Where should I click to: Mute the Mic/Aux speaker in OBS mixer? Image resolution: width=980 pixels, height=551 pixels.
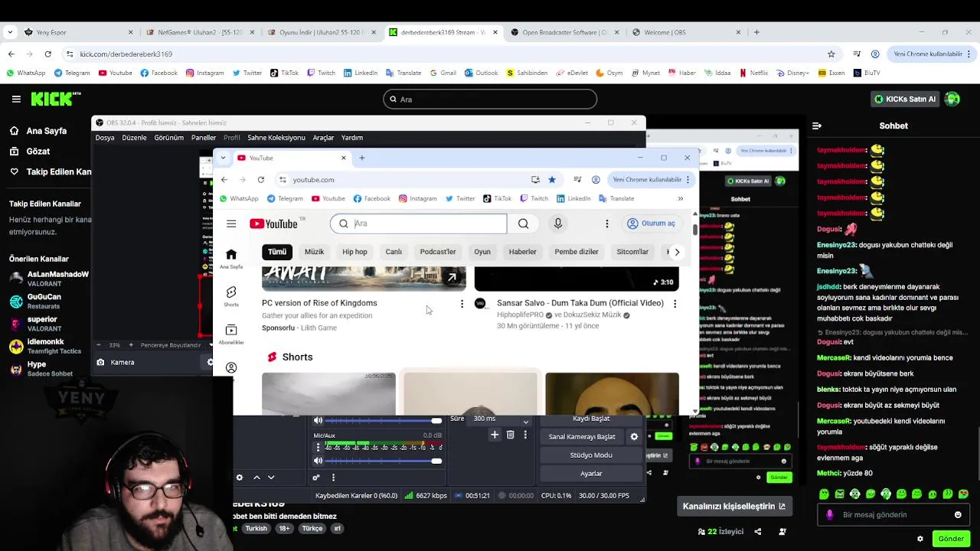pos(318,461)
